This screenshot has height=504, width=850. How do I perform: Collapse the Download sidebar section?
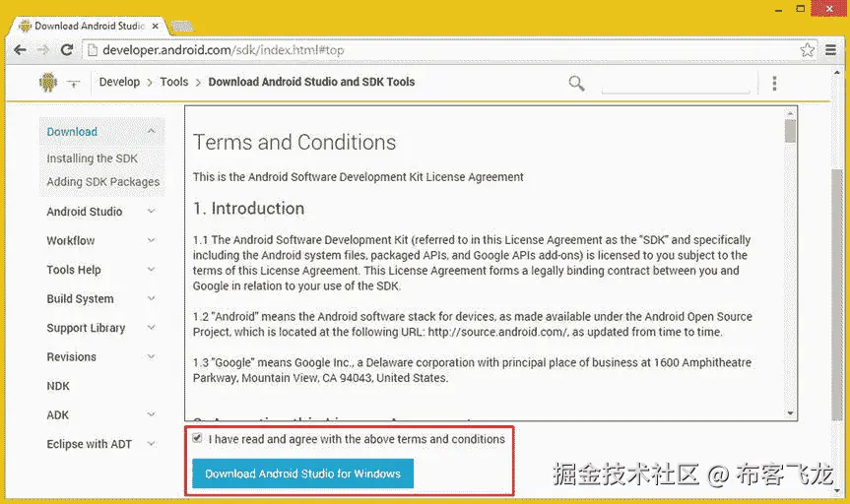pyautogui.click(x=152, y=131)
